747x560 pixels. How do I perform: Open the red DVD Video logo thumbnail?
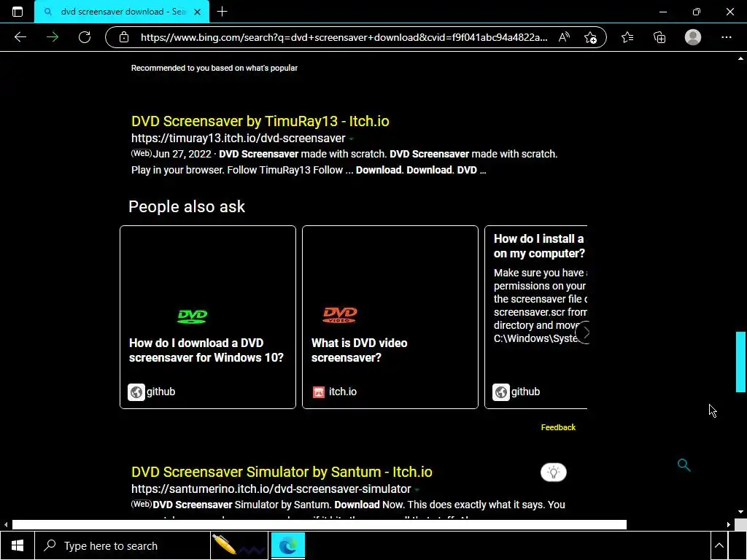coord(340,315)
